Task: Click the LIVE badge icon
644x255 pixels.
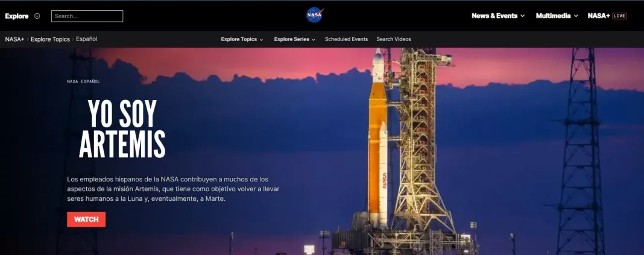Action: [620, 16]
